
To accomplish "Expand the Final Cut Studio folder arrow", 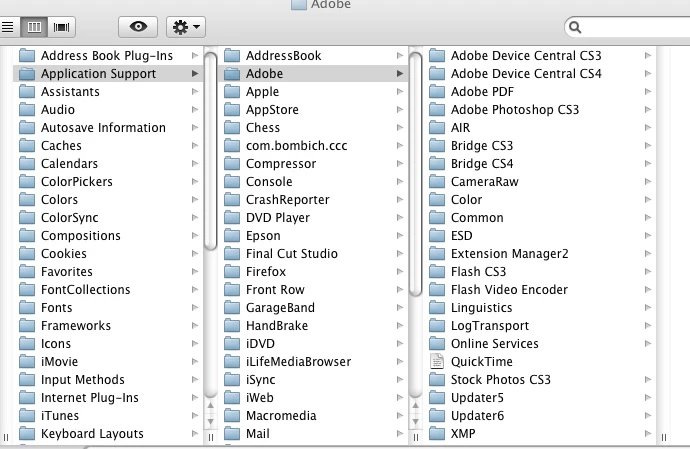I will click(x=400, y=254).
